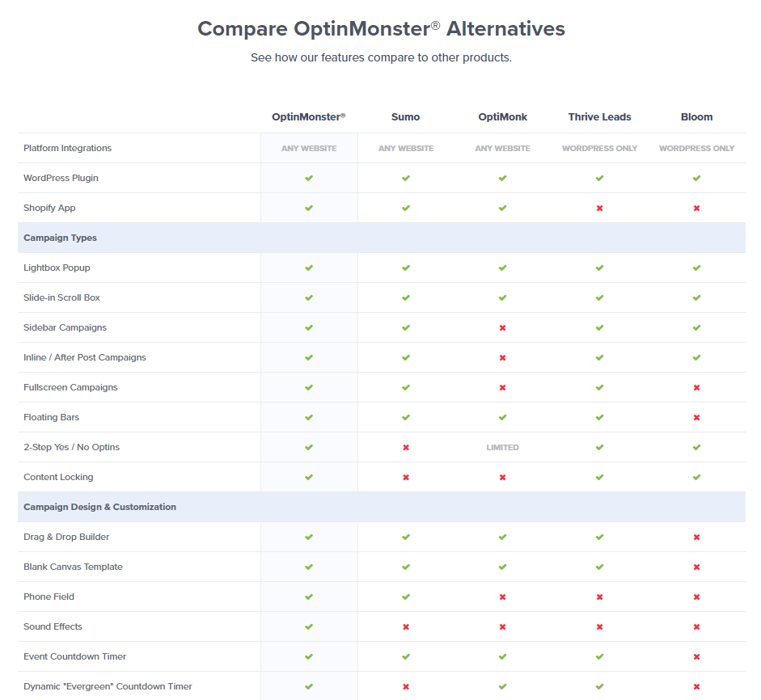Click Sumo's red X for Content Locking

(406, 478)
